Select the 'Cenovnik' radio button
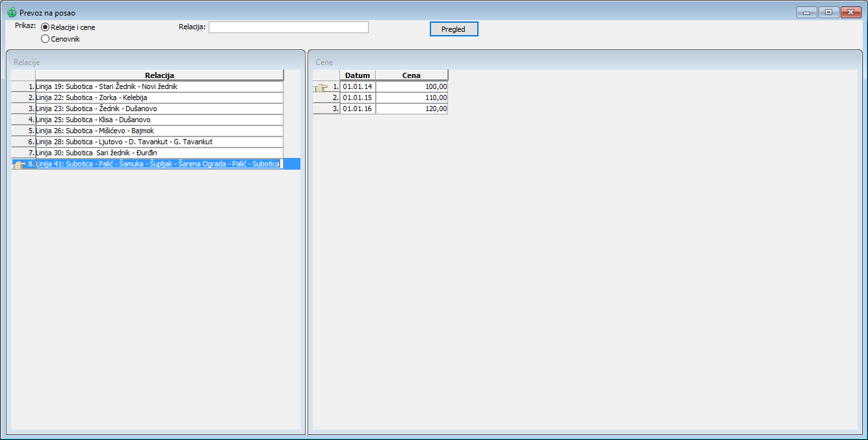 click(x=45, y=39)
